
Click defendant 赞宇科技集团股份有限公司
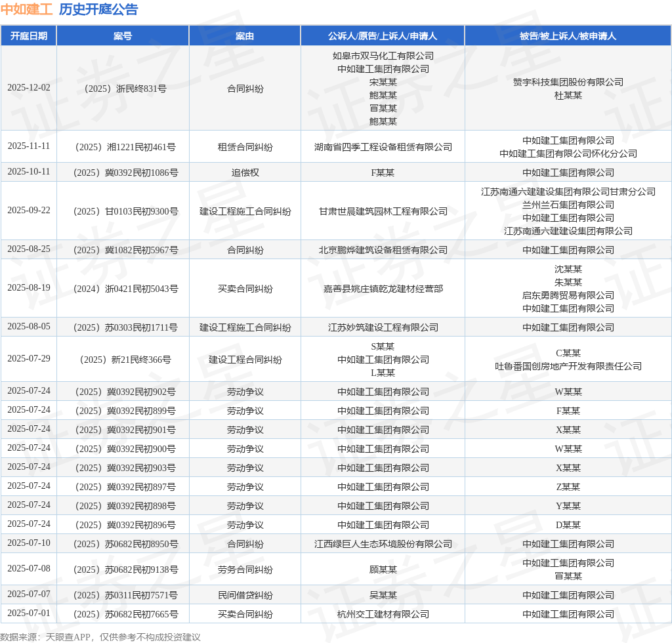(x=568, y=82)
